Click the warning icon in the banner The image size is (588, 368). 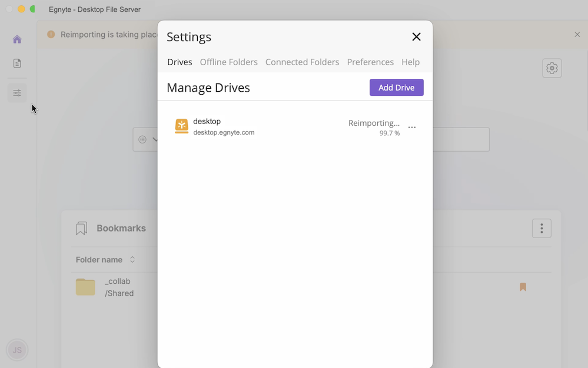click(x=51, y=35)
